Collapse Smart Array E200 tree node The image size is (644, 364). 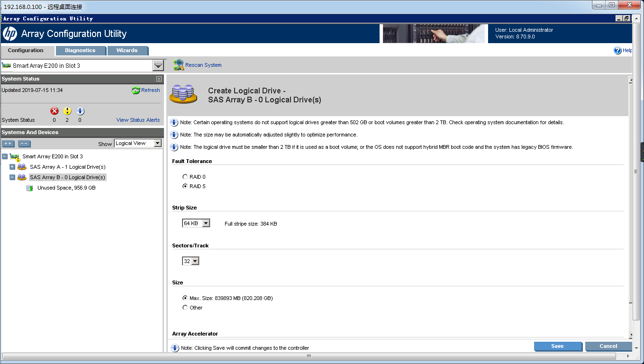click(x=5, y=156)
